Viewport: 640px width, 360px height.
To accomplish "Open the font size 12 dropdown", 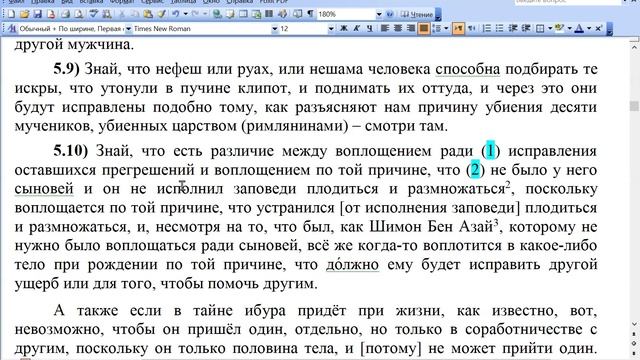I will coord(331,29).
